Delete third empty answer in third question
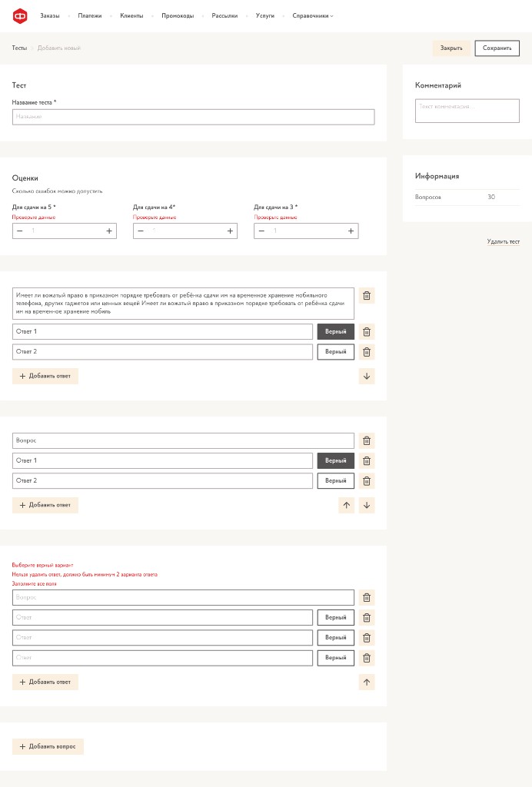 [367, 658]
